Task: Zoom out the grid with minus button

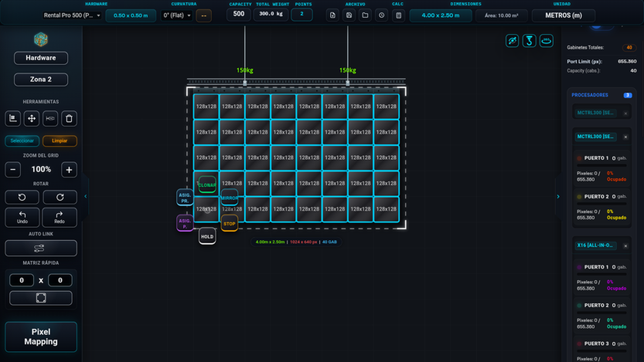Action: point(13,170)
